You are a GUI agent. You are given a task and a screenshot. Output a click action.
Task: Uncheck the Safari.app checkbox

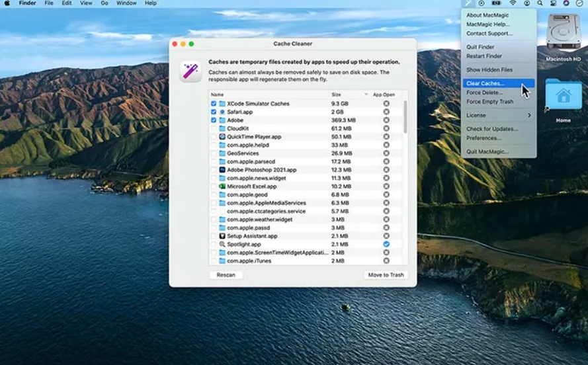pyautogui.click(x=214, y=112)
